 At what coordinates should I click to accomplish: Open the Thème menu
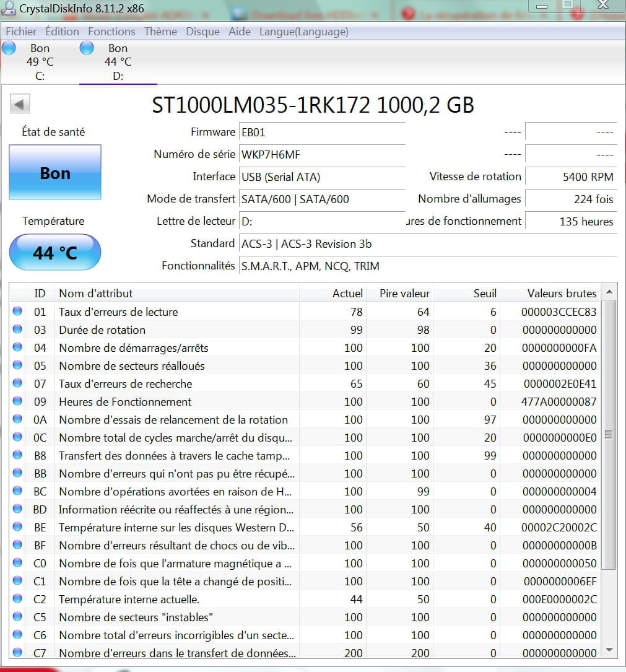[160, 32]
